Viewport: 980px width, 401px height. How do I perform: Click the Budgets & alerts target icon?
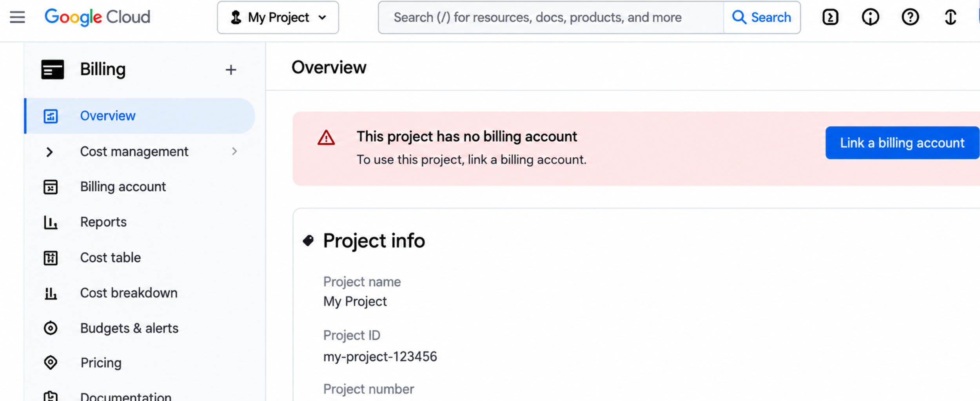pyautogui.click(x=51, y=328)
